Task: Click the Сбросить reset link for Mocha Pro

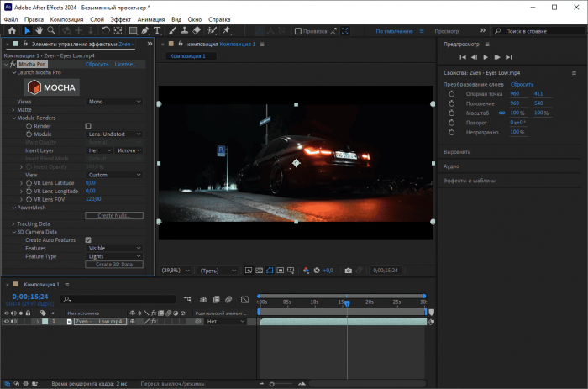Action: (97, 64)
